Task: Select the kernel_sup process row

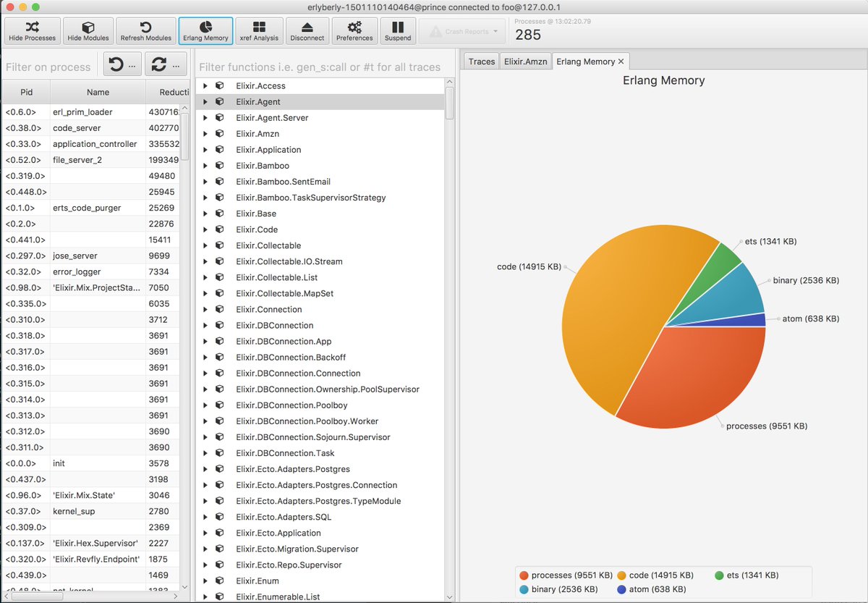Action: coord(91,511)
